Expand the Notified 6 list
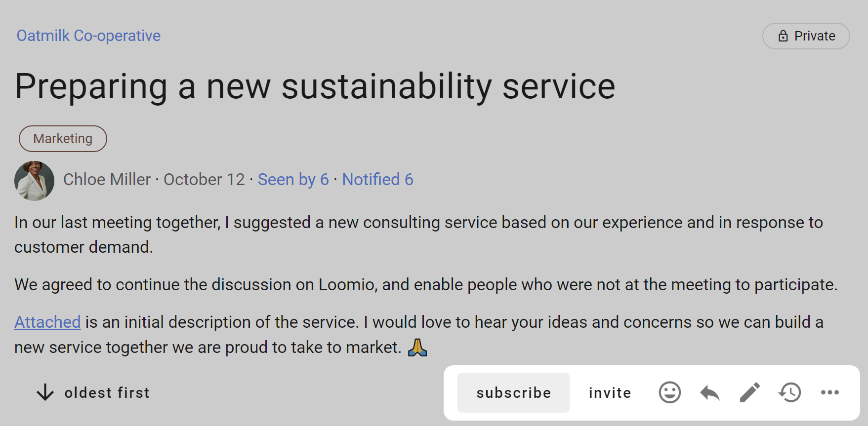This screenshot has height=426, width=868. click(377, 179)
